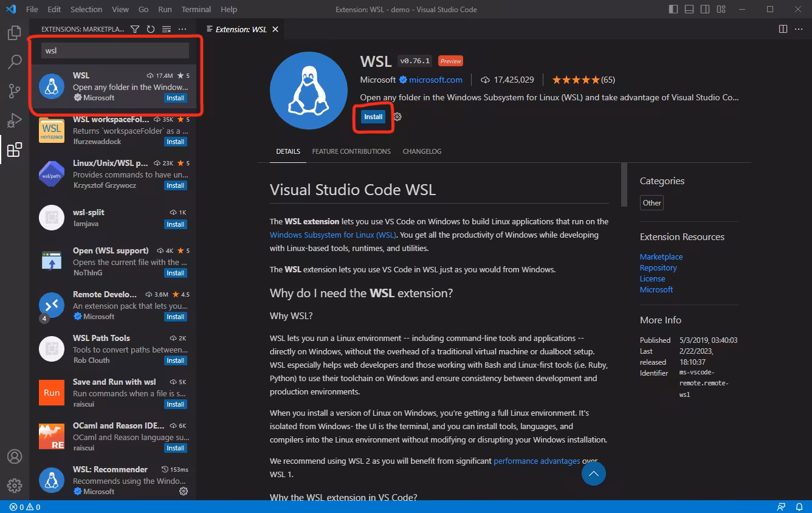Follow the performance advantages link
The height and width of the screenshot is (513, 812).
(537, 461)
